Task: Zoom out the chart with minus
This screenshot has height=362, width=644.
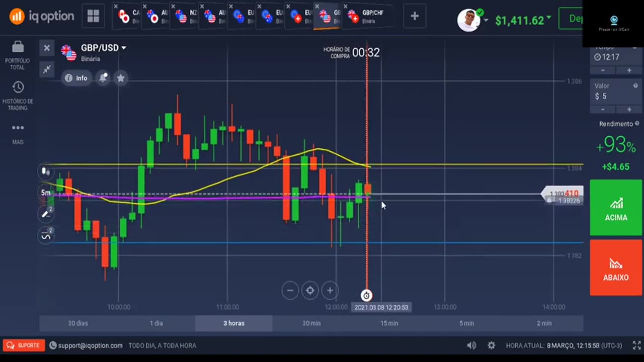Action: coord(290,290)
